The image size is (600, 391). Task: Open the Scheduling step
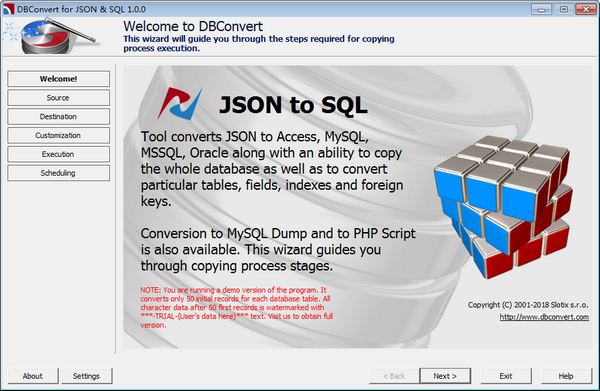pos(58,173)
